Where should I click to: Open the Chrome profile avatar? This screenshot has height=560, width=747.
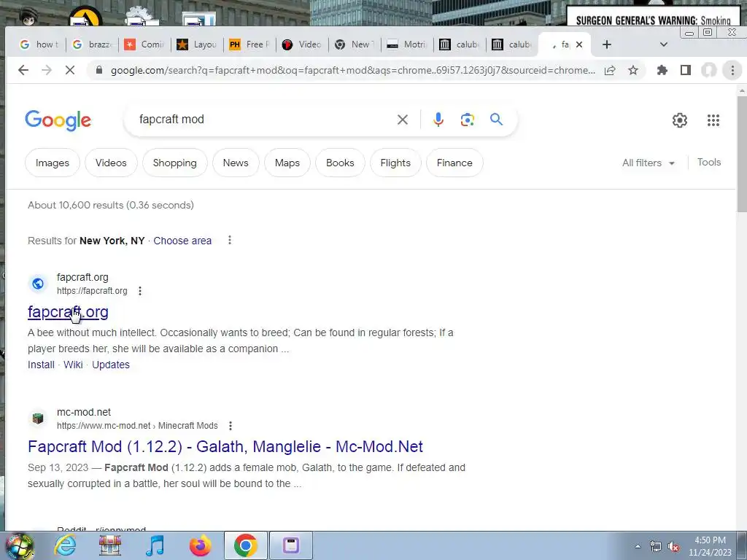coord(709,71)
